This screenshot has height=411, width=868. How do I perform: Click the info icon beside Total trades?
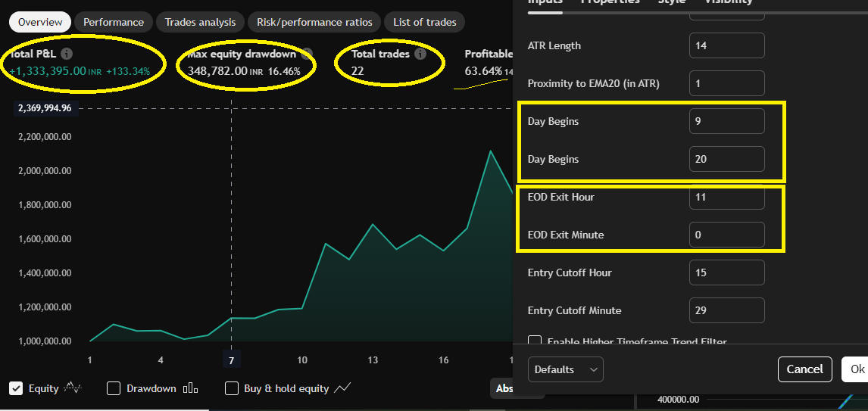[x=420, y=54]
